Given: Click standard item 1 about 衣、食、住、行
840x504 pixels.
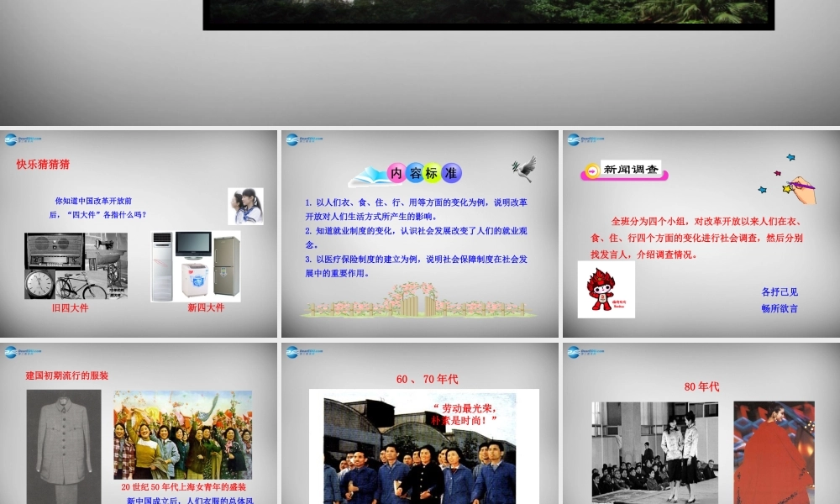Looking at the screenshot, I should coord(417,209).
